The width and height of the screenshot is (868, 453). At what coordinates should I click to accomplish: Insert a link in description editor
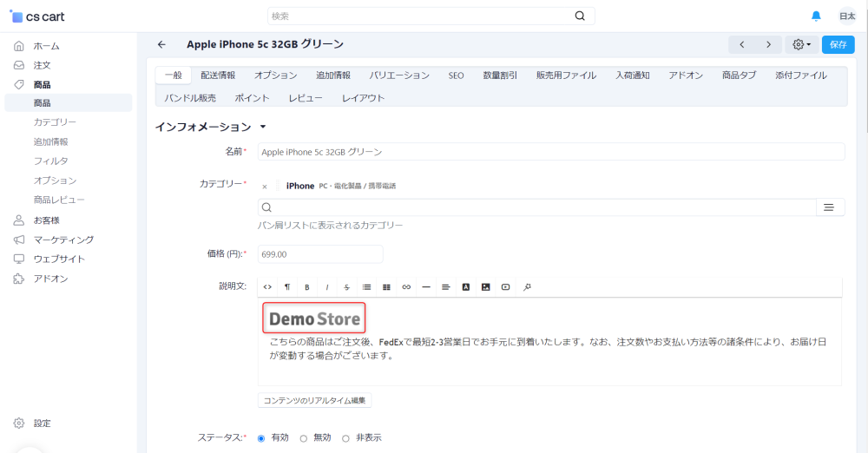click(406, 287)
